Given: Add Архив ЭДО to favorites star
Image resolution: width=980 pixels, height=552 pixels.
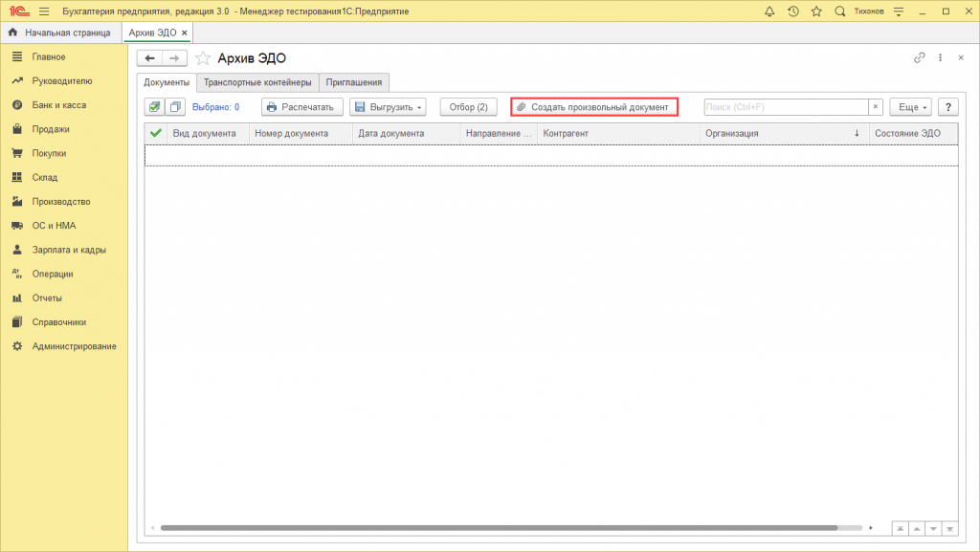Looking at the screenshot, I should pyautogui.click(x=203, y=58).
